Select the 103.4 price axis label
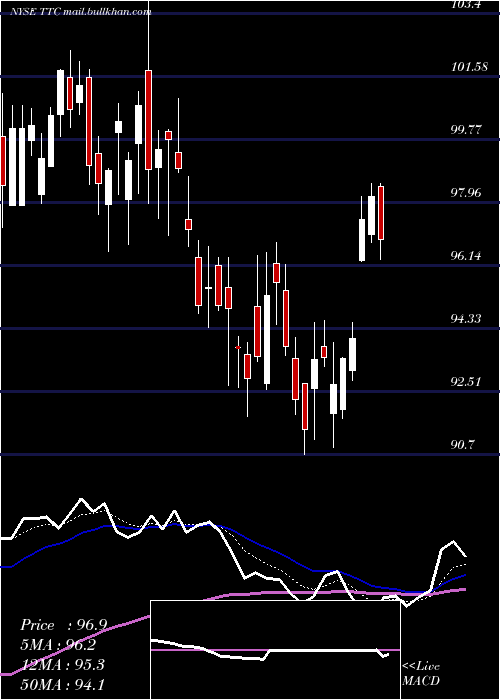Screen dimensions: 500x700 [x=468, y=5]
